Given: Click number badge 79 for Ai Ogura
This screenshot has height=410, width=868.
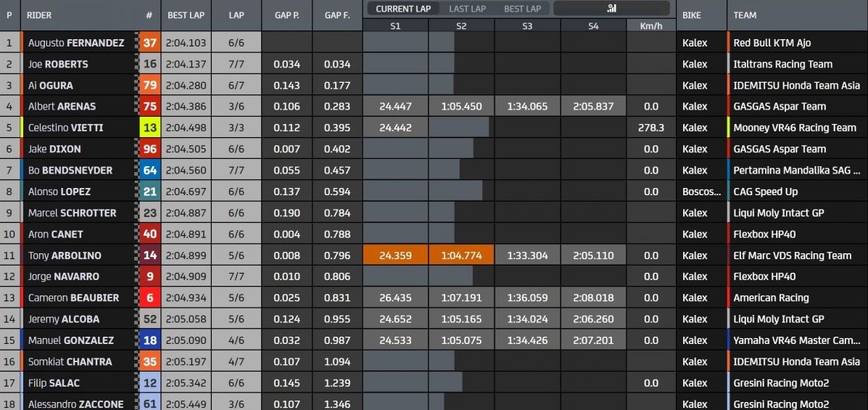Looking at the screenshot, I should [x=150, y=86].
